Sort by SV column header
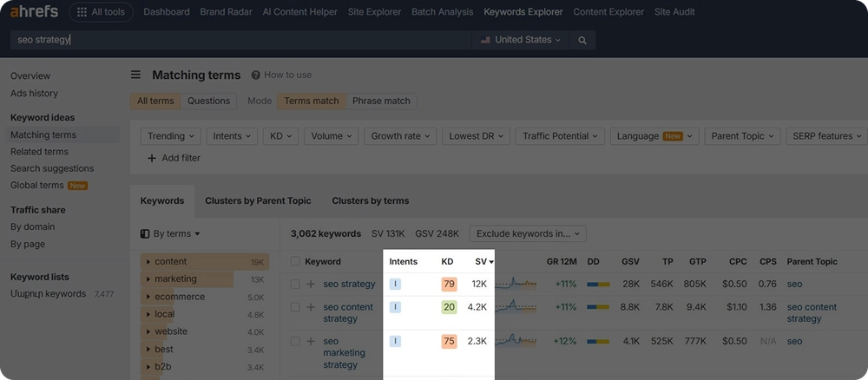 coord(484,262)
